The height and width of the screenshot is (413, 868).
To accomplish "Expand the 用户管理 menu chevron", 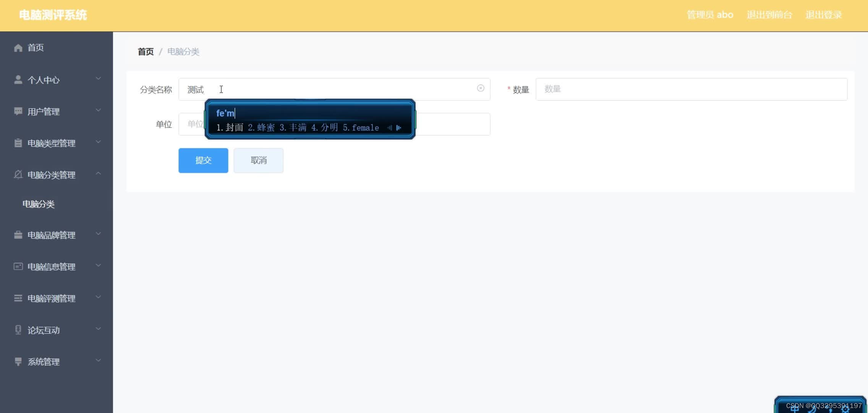I will (x=98, y=110).
